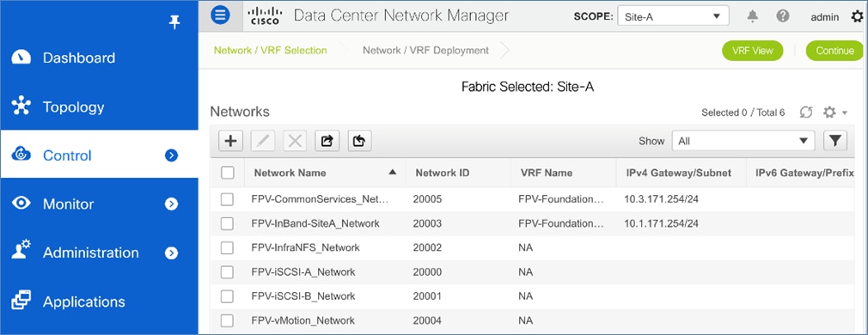Open the top-right settings gear

856,17
